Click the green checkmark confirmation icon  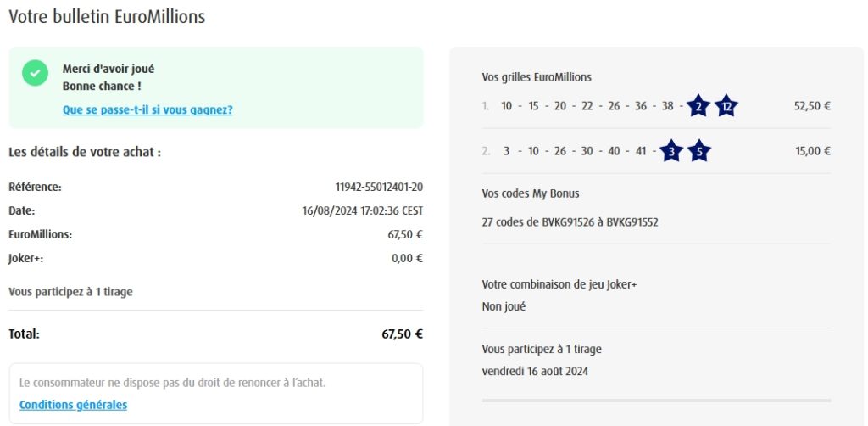(x=35, y=73)
